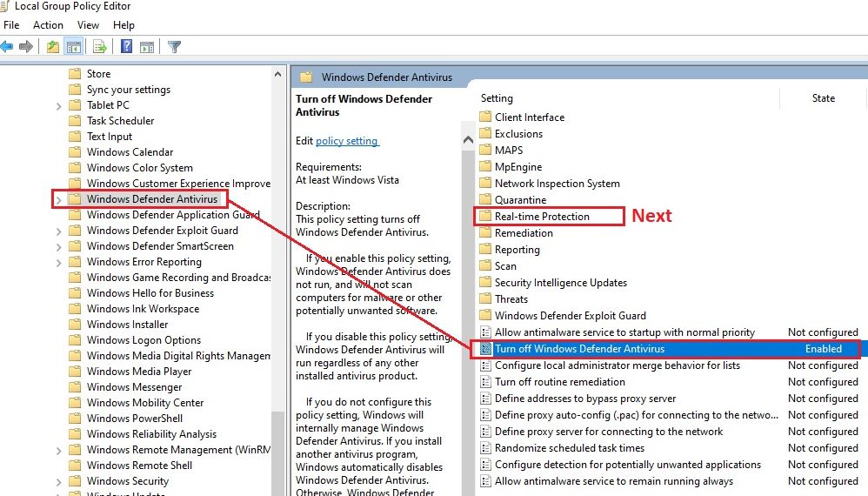Click the Real-time Protection folder icon
This screenshot has height=496, width=868.
[x=485, y=216]
